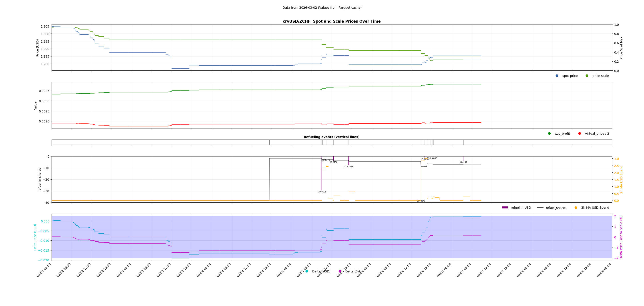Click the orange 2h MA USD Spend marker
The width and height of the screenshot is (644, 306).
tap(576, 208)
